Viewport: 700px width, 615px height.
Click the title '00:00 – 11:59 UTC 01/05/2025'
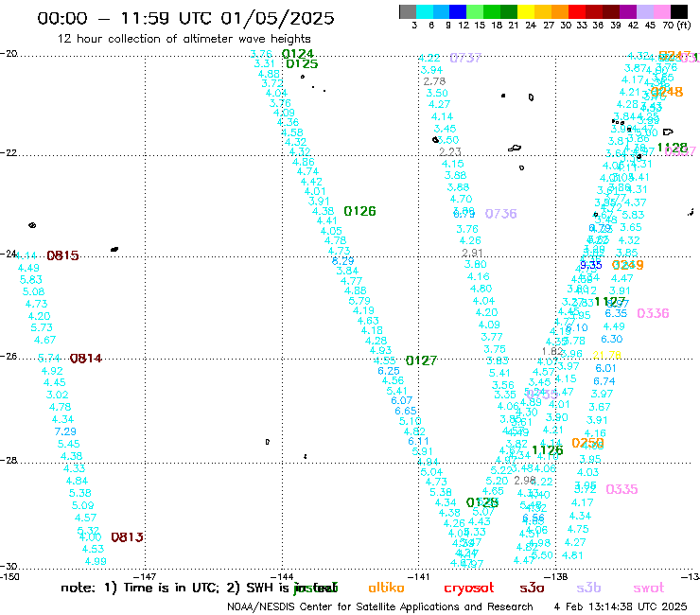tap(185, 18)
